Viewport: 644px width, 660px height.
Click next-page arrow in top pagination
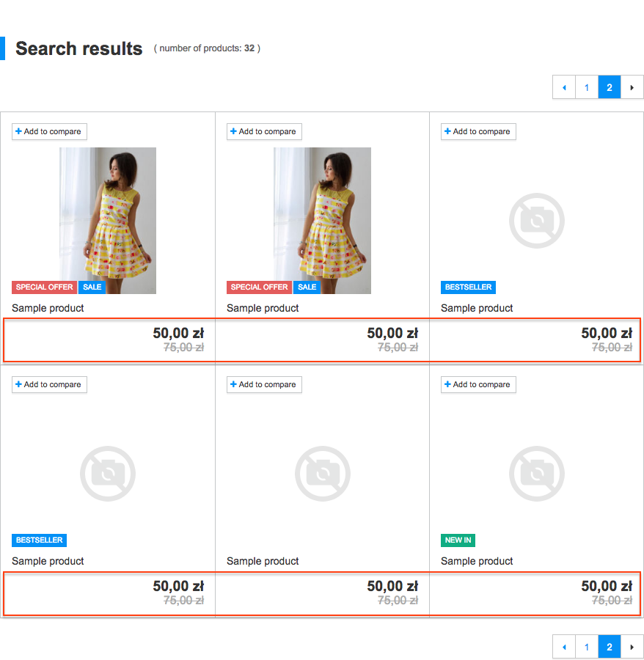tap(632, 87)
